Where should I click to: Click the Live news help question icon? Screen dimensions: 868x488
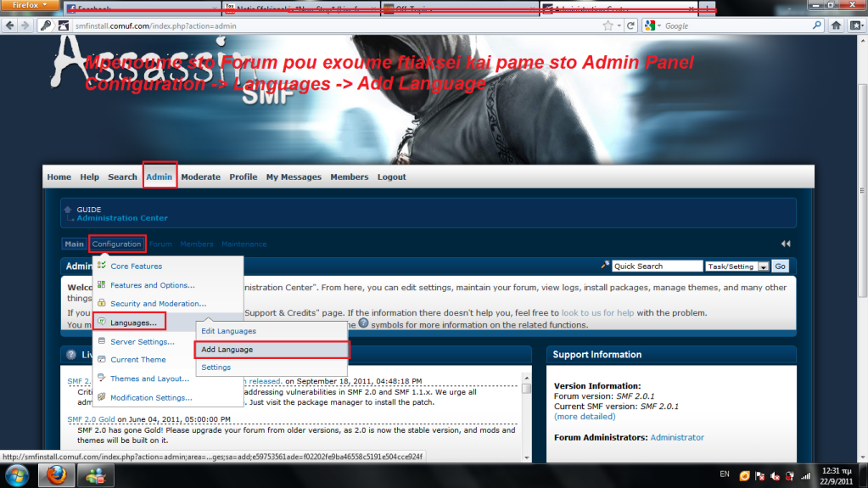tap(71, 355)
